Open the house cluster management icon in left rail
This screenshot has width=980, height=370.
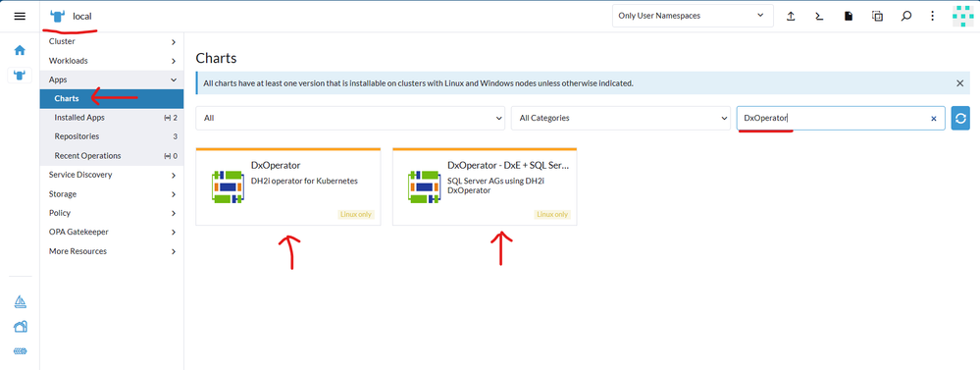coord(20,327)
